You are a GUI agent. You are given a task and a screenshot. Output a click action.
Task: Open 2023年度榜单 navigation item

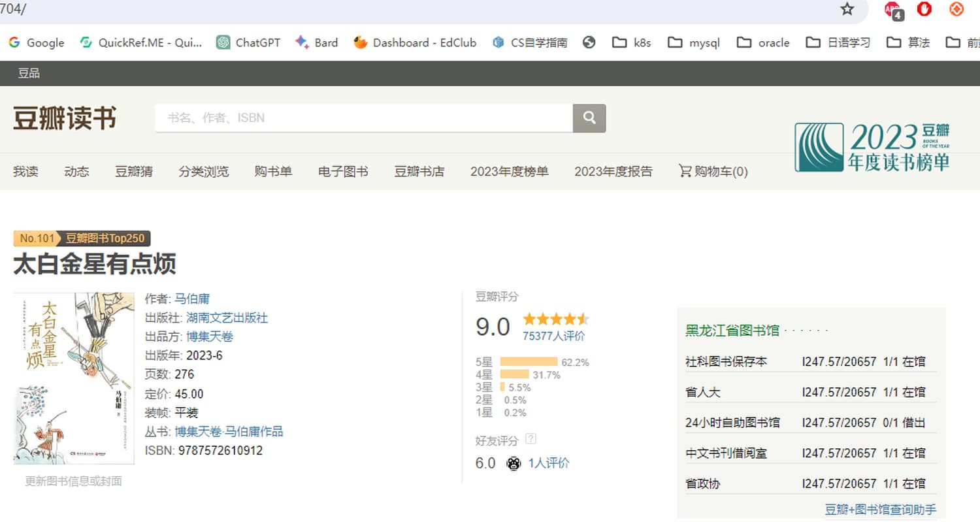[510, 172]
